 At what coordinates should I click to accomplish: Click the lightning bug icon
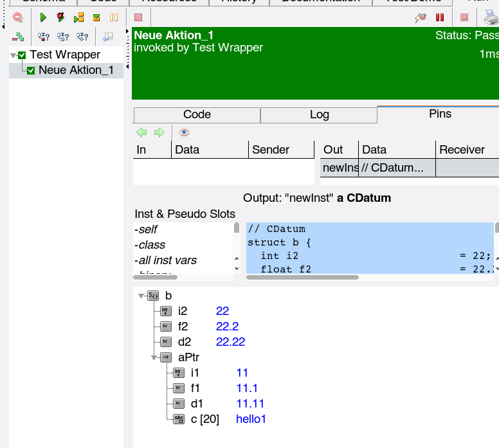[421, 17]
